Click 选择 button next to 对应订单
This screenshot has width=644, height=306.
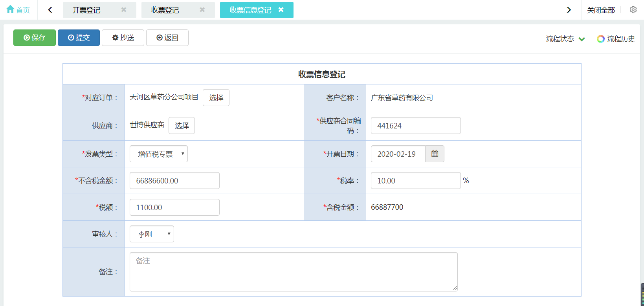point(216,98)
